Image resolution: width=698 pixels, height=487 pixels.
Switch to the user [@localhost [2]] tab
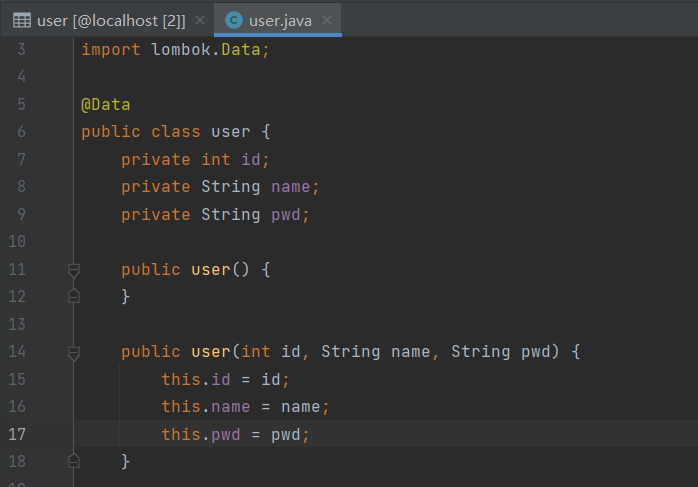[107, 20]
